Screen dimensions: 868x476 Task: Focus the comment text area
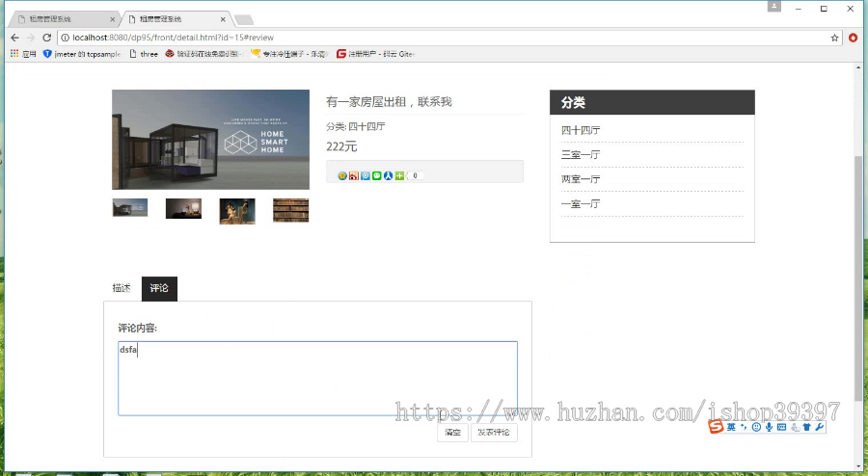coord(317,378)
